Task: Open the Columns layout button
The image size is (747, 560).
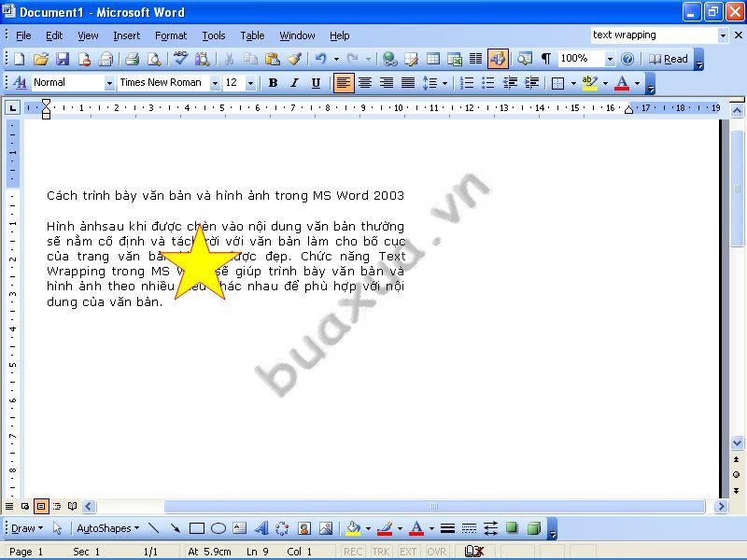Action: [x=476, y=59]
